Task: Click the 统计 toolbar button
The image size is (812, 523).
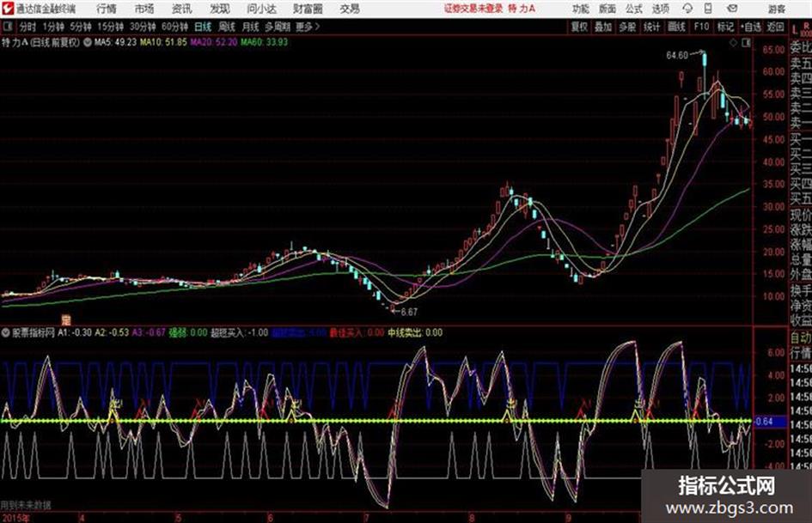Action: pyautogui.click(x=652, y=27)
